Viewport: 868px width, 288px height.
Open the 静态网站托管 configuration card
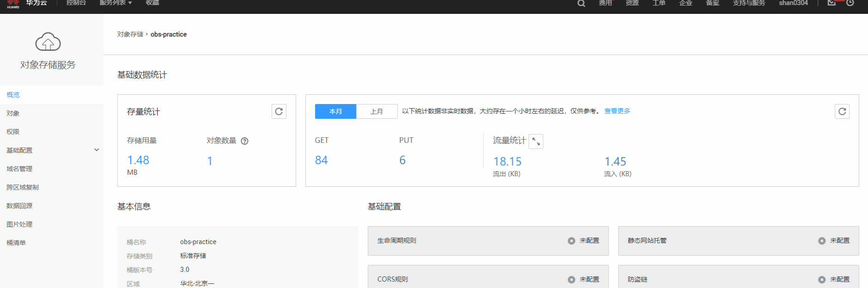pyautogui.click(x=739, y=241)
